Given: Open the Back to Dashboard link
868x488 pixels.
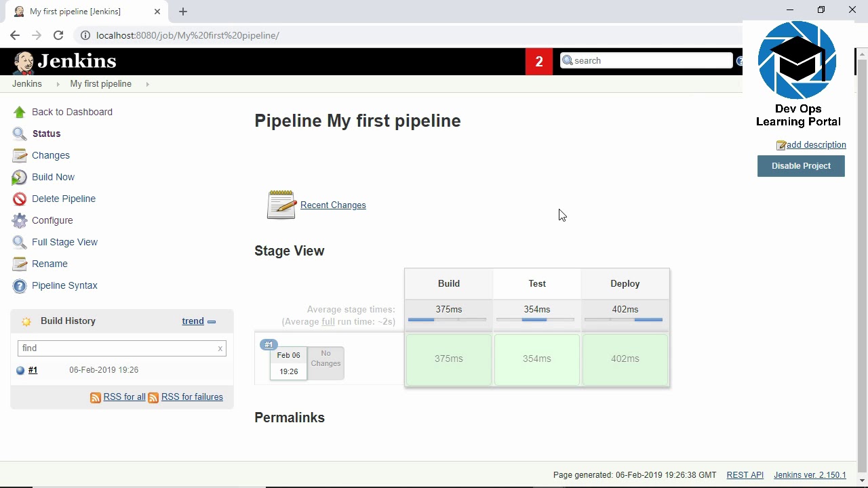Looking at the screenshot, I should click(72, 112).
